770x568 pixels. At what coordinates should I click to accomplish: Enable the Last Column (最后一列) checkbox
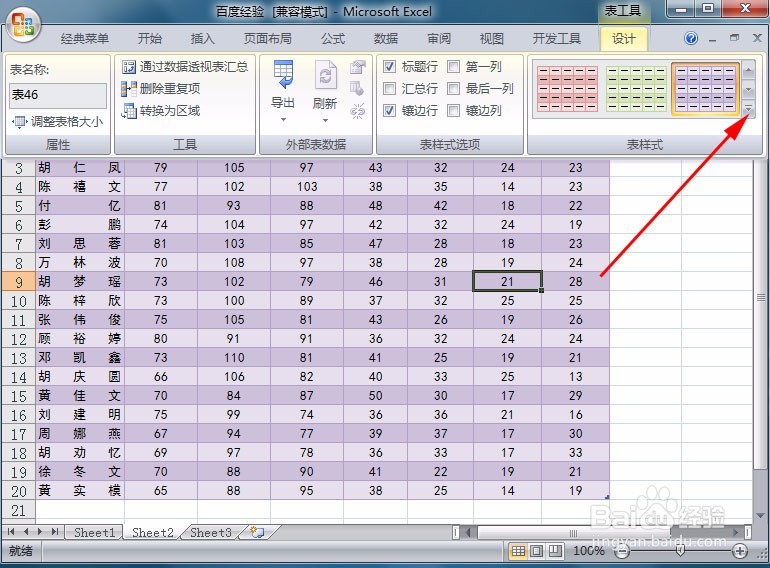(x=453, y=88)
